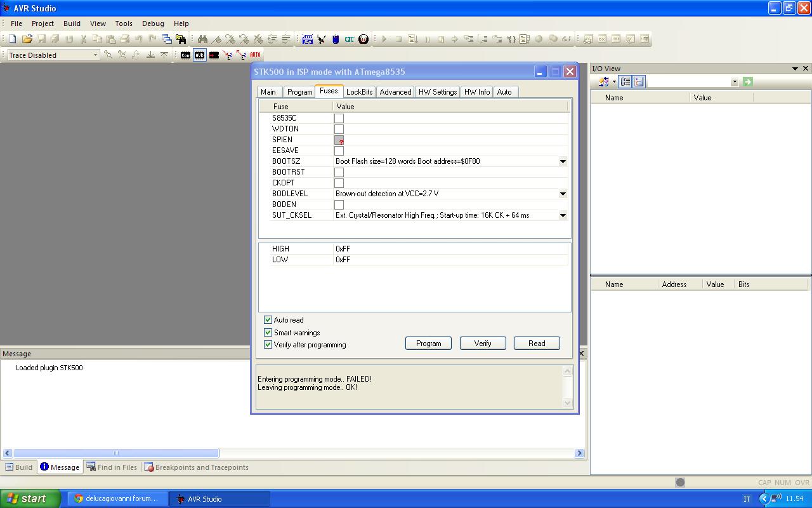
Task: Open the Breakpoints and Tracepoints bottom tab
Action: 196,467
